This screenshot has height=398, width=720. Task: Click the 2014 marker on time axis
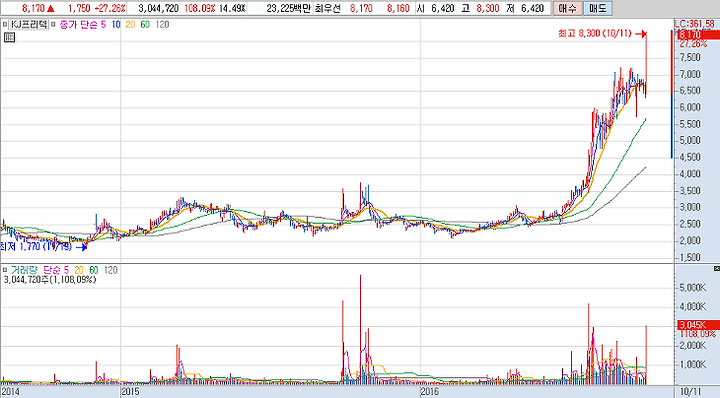tap(10, 392)
